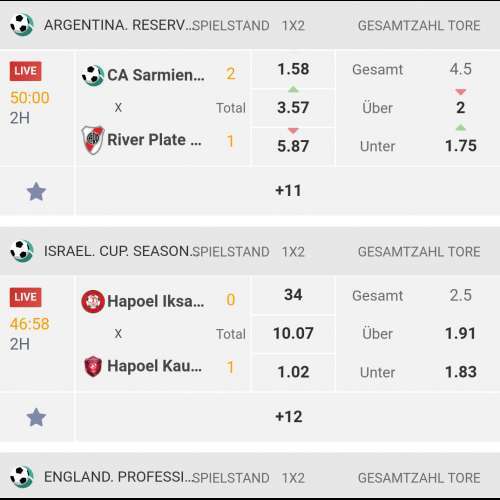Select Über 2.5 goals at 1.91
Image resolution: width=500 pixels, height=500 pixels.
point(418,334)
